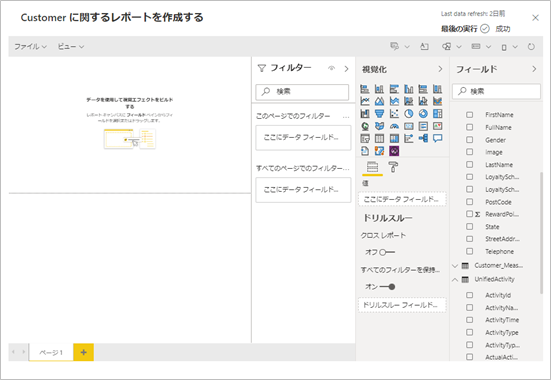Select the clustered bar chart visual
551x380 pixels.
tap(394, 89)
